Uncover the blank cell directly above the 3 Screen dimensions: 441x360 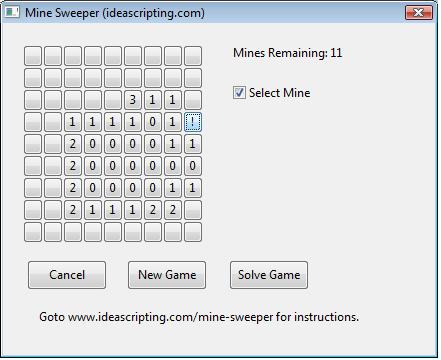pyautogui.click(x=133, y=78)
